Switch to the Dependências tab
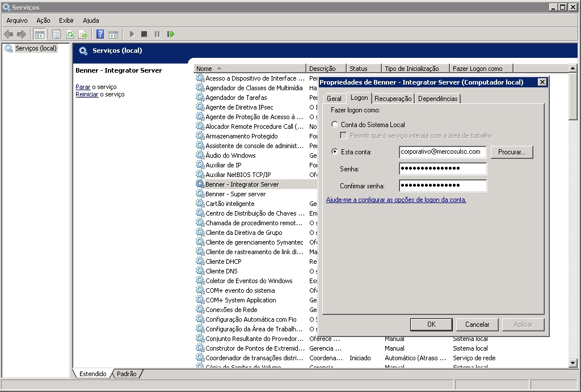 [437, 99]
